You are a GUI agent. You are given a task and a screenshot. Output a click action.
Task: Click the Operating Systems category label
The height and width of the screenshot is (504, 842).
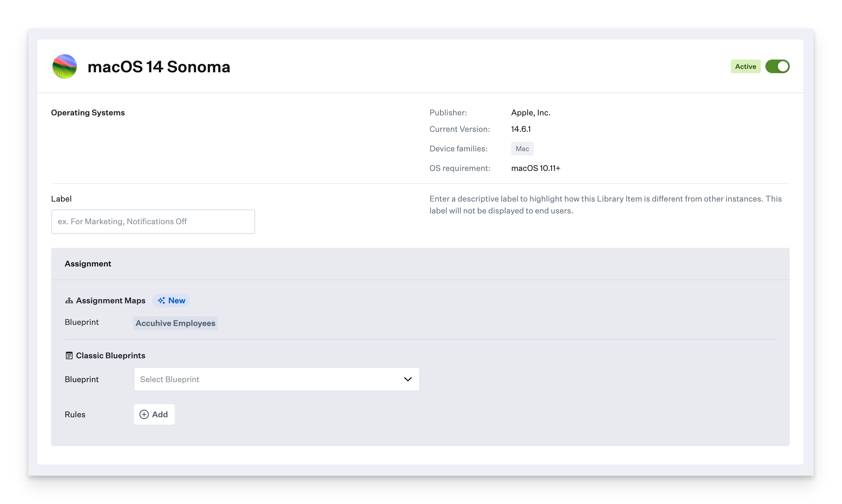pyautogui.click(x=88, y=113)
